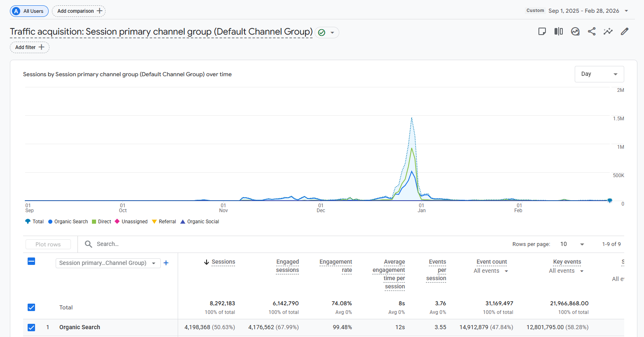644x337 pixels.
Task: Share this report icon
Action: point(592,31)
